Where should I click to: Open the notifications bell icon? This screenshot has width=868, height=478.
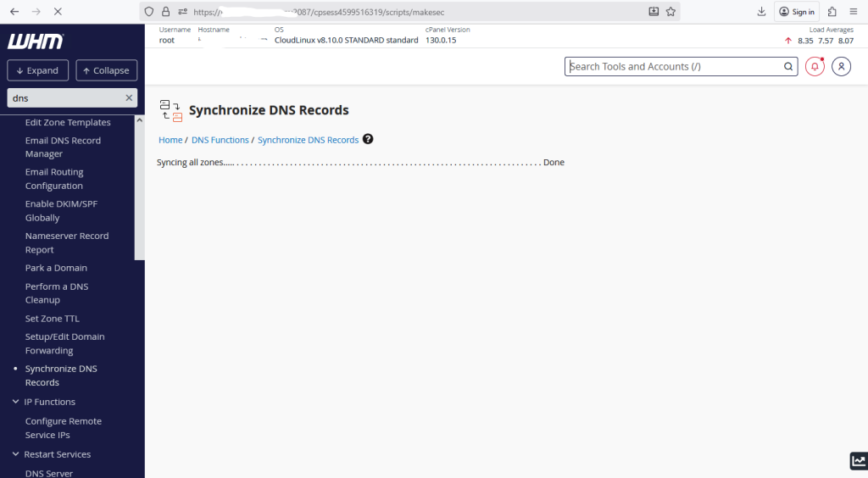click(815, 67)
